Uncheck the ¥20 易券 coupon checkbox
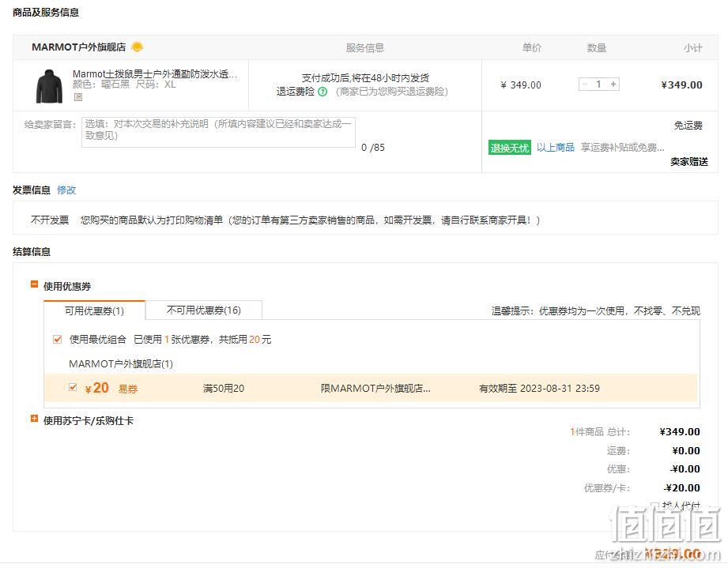The width and height of the screenshot is (728, 568). pyautogui.click(x=73, y=387)
